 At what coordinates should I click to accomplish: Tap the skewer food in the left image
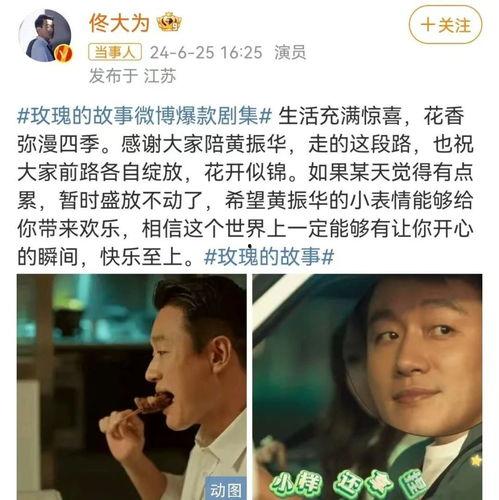[x=155, y=402]
